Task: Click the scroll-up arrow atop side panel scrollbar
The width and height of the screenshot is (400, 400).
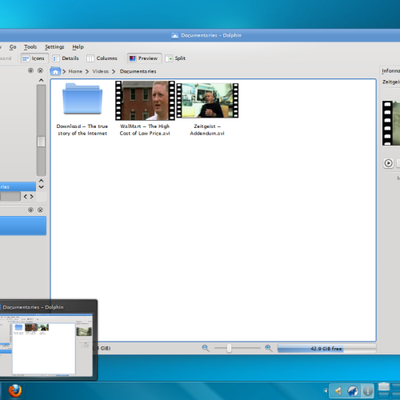Action: (41, 80)
